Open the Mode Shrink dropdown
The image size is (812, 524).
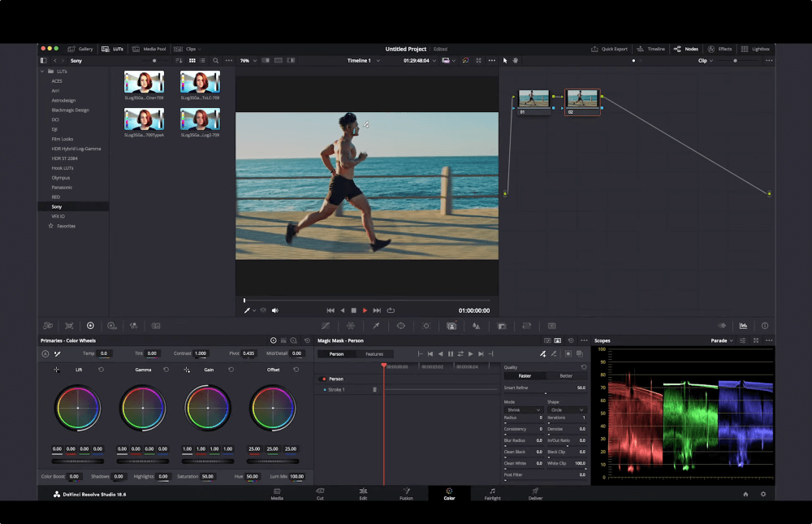(x=523, y=410)
